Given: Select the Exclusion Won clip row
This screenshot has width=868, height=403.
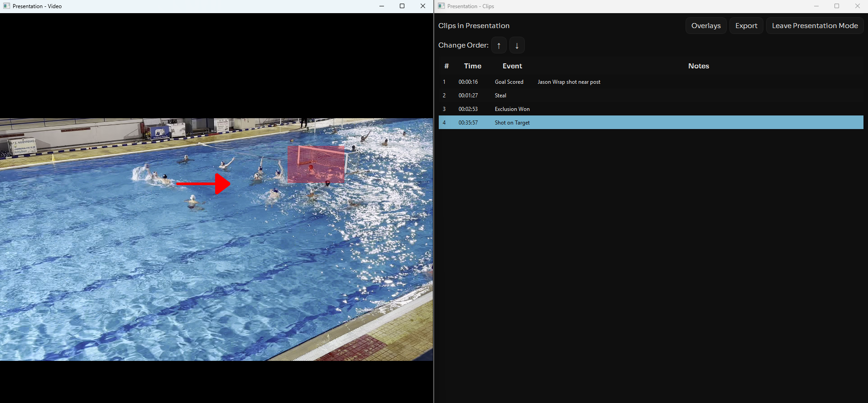Looking at the screenshot, I should pyautogui.click(x=651, y=109).
